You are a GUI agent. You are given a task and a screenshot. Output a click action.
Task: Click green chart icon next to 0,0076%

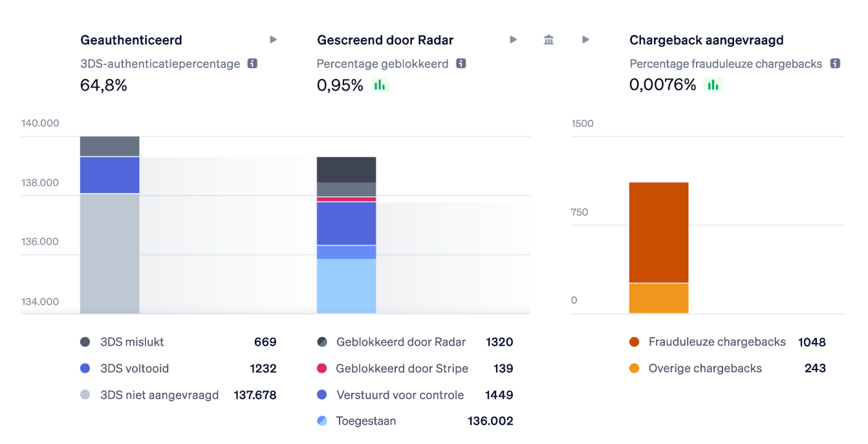(713, 85)
